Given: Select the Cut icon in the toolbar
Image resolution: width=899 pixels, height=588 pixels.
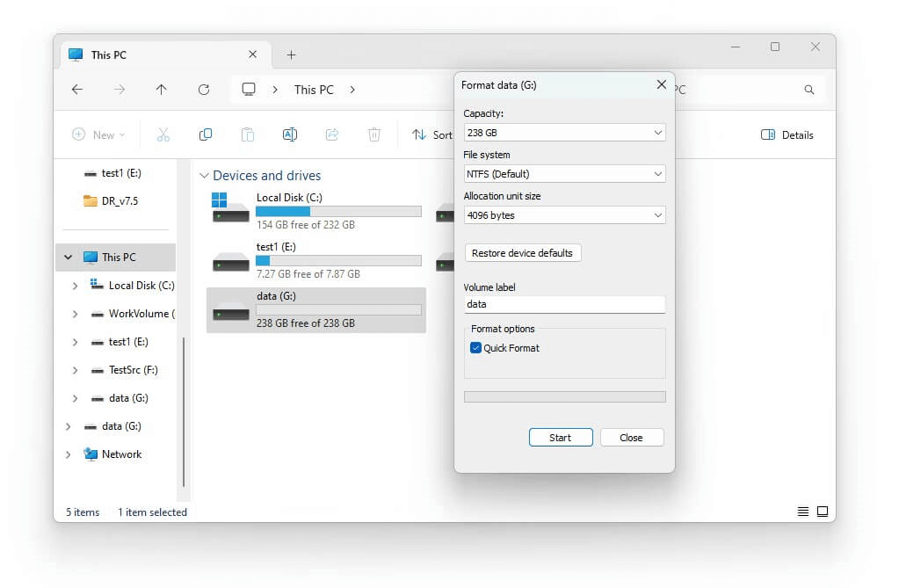Looking at the screenshot, I should (x=163, y=134).
